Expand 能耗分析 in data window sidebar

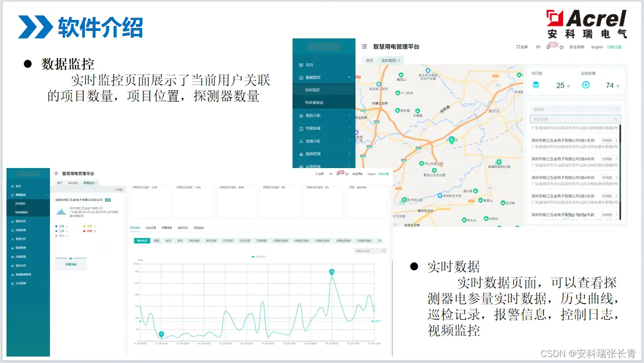(28, 221)
